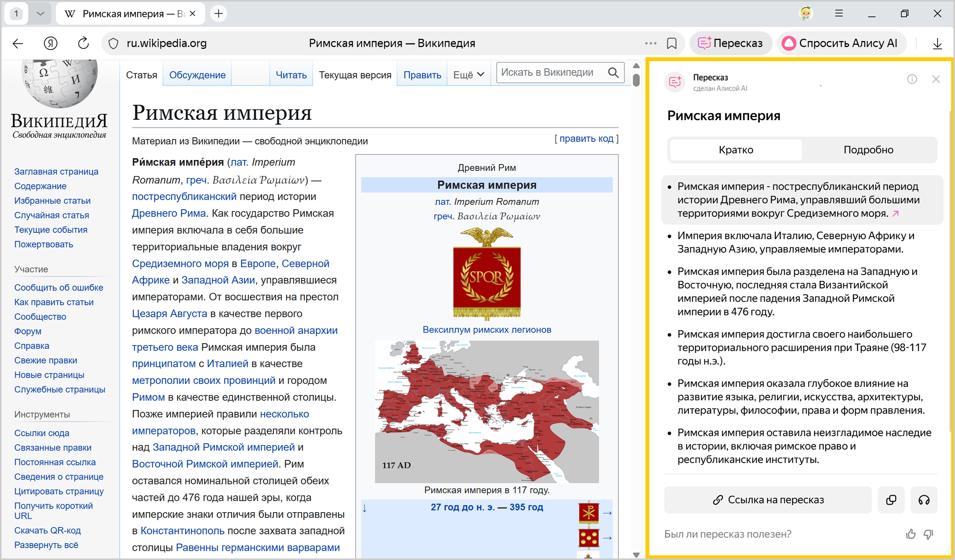
Task: Click the Ссылка на пересказ button
Action: (768, 500)
